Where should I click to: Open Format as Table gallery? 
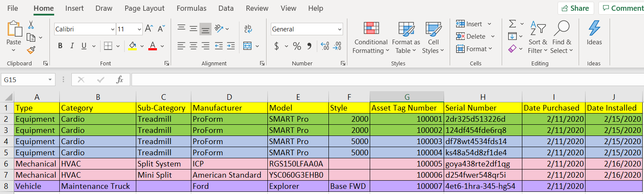(406, 38)
